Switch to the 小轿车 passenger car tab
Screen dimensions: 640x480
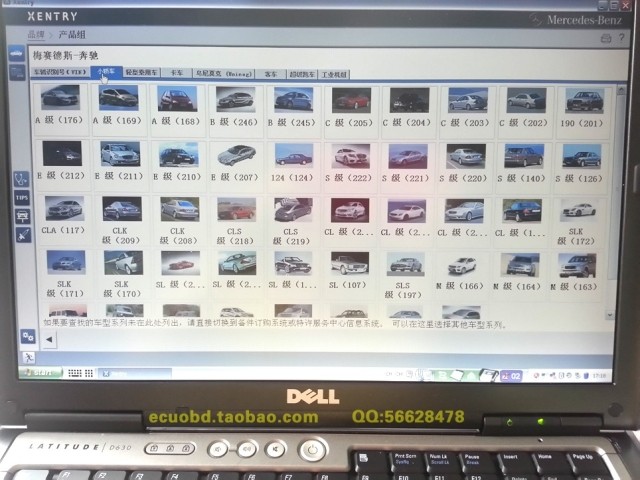(x=107, y=73)
